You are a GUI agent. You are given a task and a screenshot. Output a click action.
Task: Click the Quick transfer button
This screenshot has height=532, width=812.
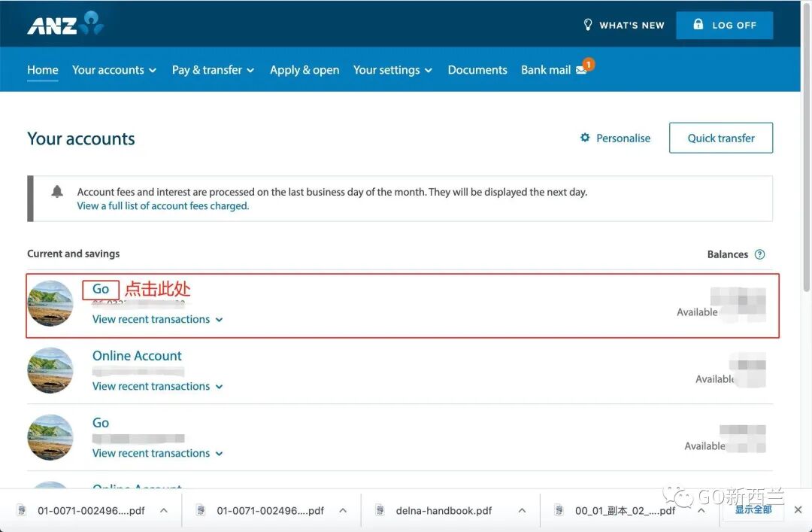click(x=720, y=138)
